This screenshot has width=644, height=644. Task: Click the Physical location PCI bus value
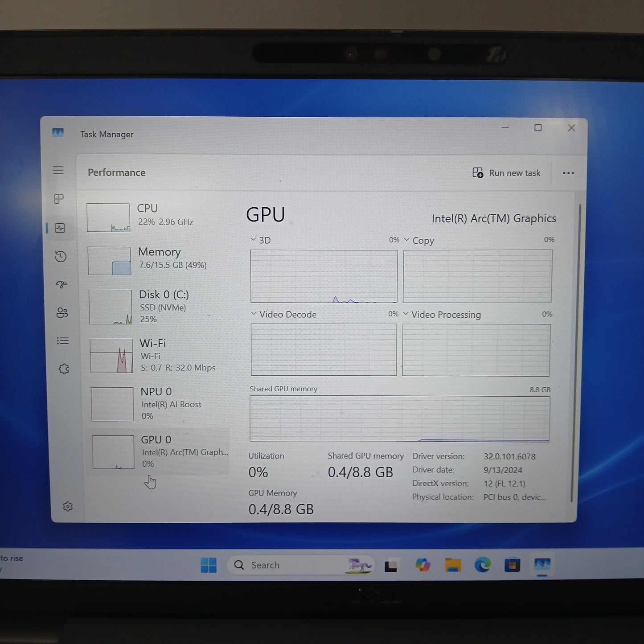[514, 497]
